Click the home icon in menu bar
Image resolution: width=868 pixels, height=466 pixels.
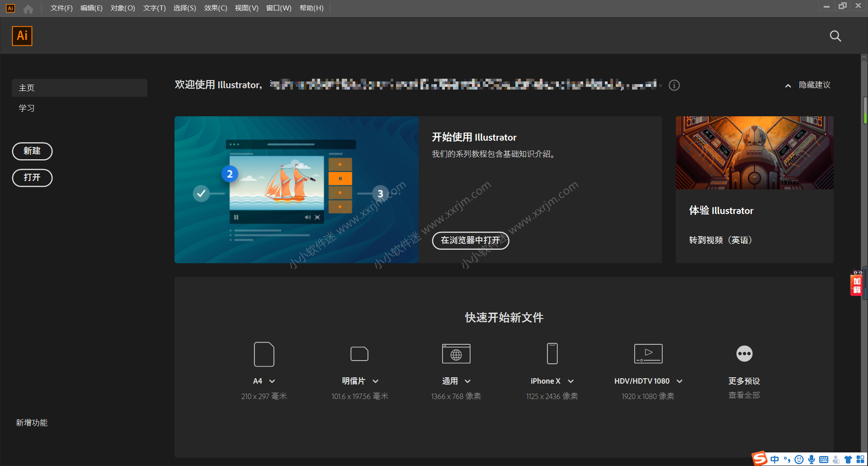(x=28, y=9)
